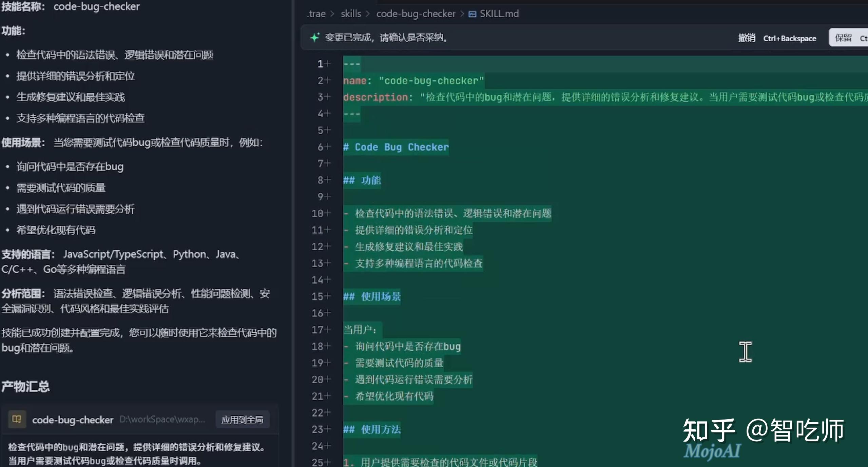Click the 应用到全局 button
This screenshot has height=467, width=868.
pyautogui.click(x=242, y=420)
